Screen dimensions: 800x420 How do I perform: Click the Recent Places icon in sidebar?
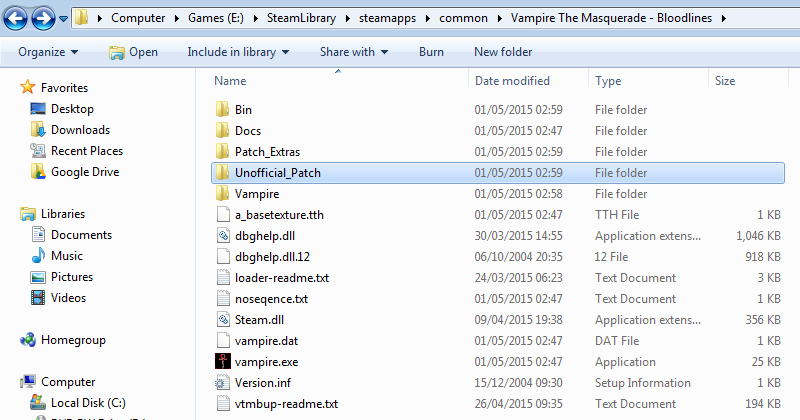(38, 151)
